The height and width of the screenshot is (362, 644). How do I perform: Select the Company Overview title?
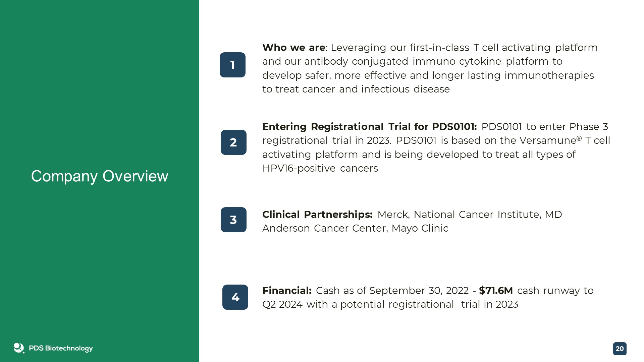click(x=100, y=176)
